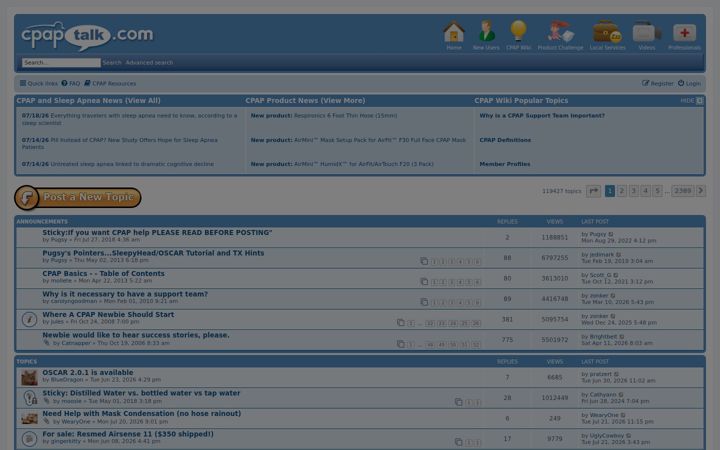Open Member Profiles wiki topic
The height and width of the screenshot is (450, 720).
point(505,164)
